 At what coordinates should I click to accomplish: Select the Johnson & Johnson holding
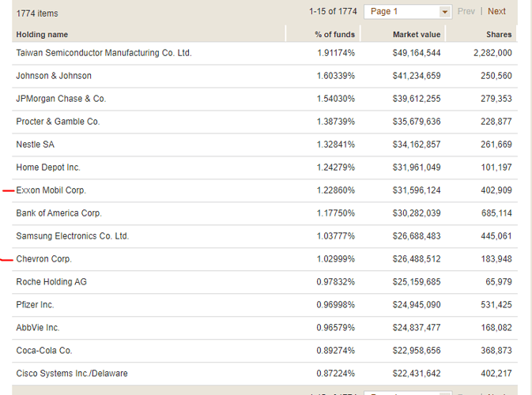click(x=54, y=76)
